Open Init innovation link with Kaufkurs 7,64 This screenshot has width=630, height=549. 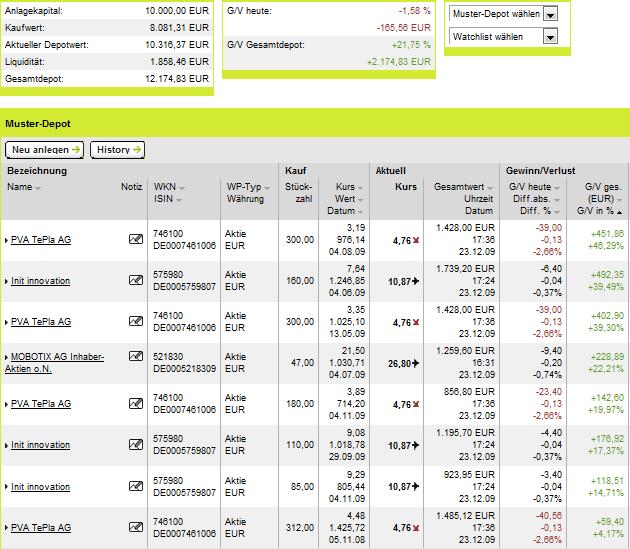pyautogui.click(x=41, y=281)
